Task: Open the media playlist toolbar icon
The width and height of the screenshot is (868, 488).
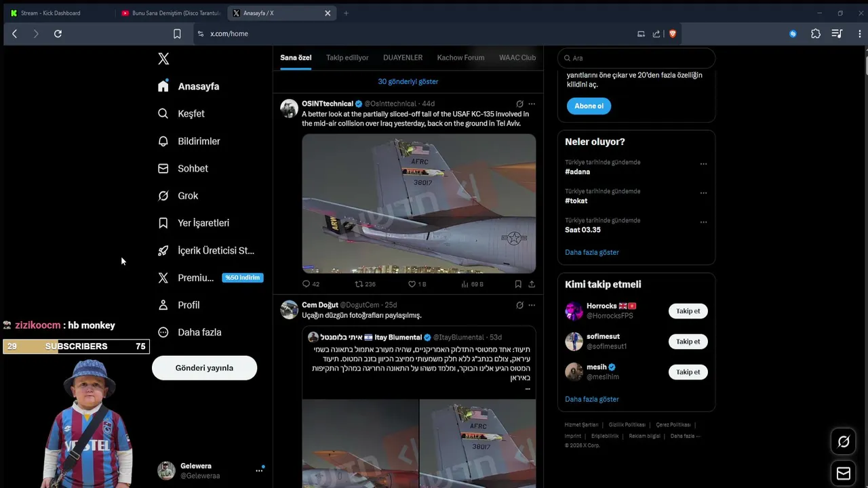Action: coord(837,33)
